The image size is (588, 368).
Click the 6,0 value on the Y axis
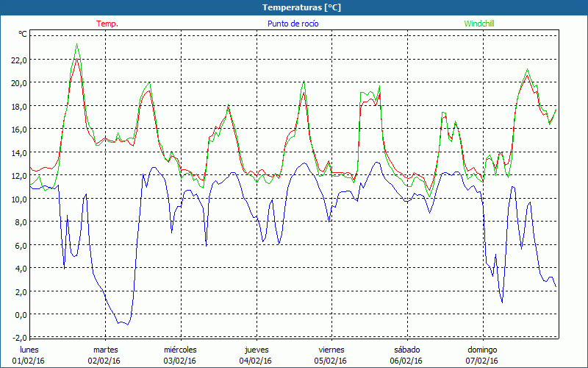(x=19, y=245)
